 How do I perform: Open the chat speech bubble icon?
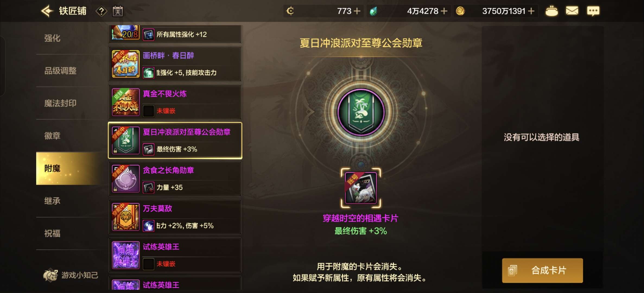click(593, 11)
